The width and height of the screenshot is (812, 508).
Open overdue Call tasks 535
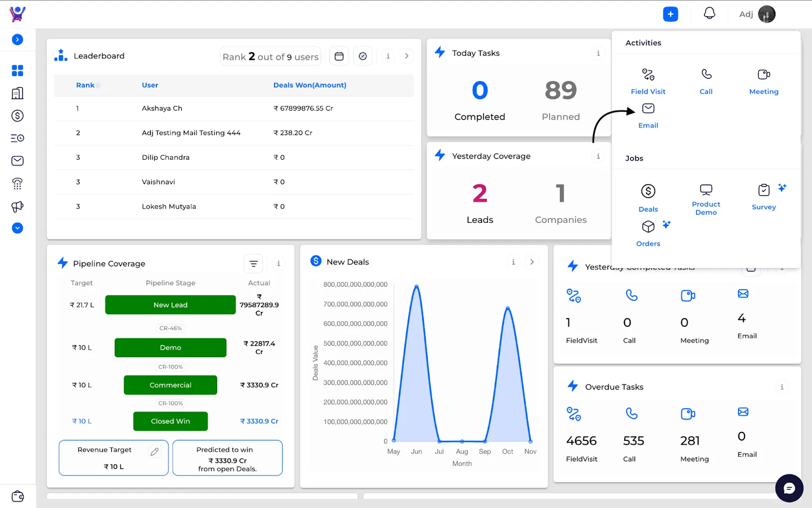click(633, 441)
